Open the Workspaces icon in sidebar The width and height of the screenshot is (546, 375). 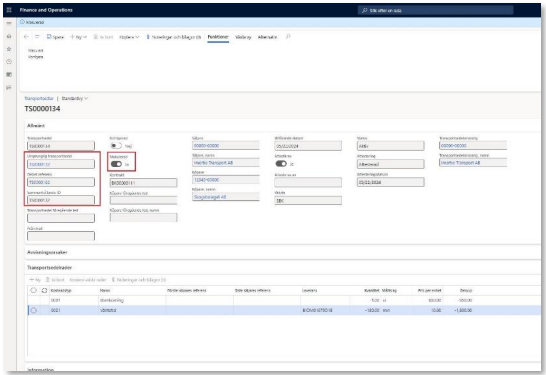9,75
